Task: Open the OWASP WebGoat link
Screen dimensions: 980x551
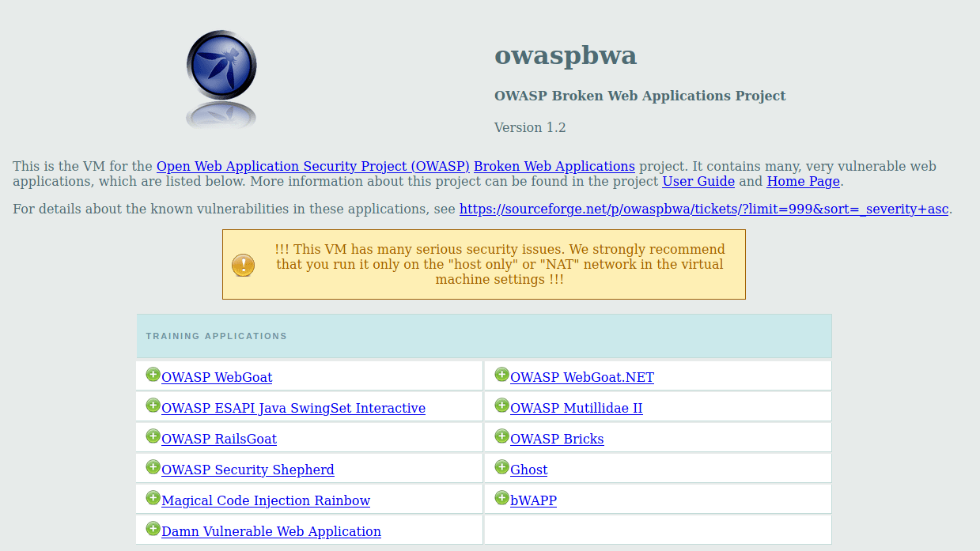Action: click(x=217, y=377)
